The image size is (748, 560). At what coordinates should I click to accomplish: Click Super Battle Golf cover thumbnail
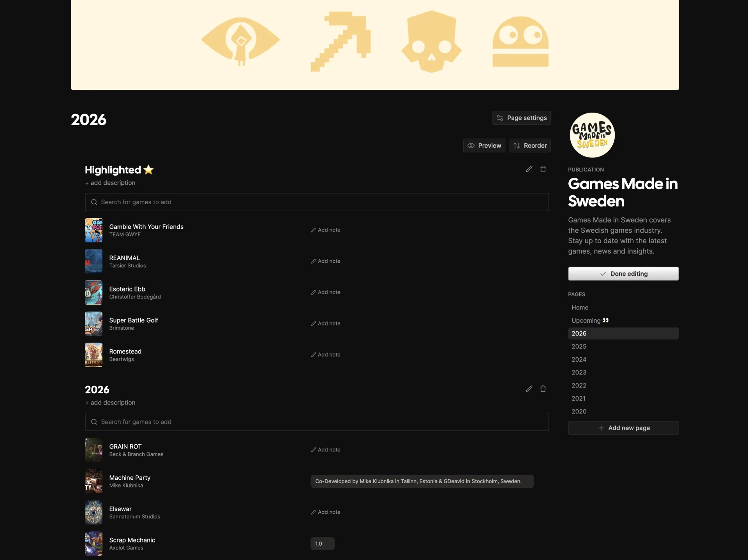pos(94,323)
